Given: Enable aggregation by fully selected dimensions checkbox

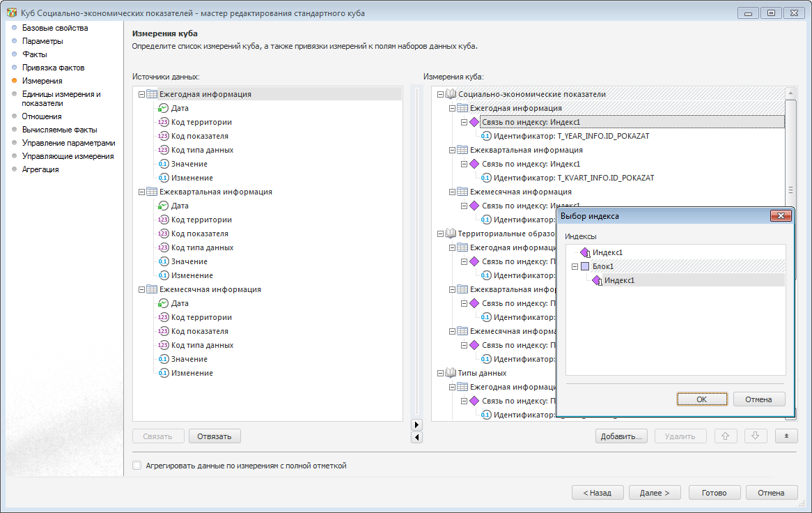Looking at the screenshot, I should [137, 466].
